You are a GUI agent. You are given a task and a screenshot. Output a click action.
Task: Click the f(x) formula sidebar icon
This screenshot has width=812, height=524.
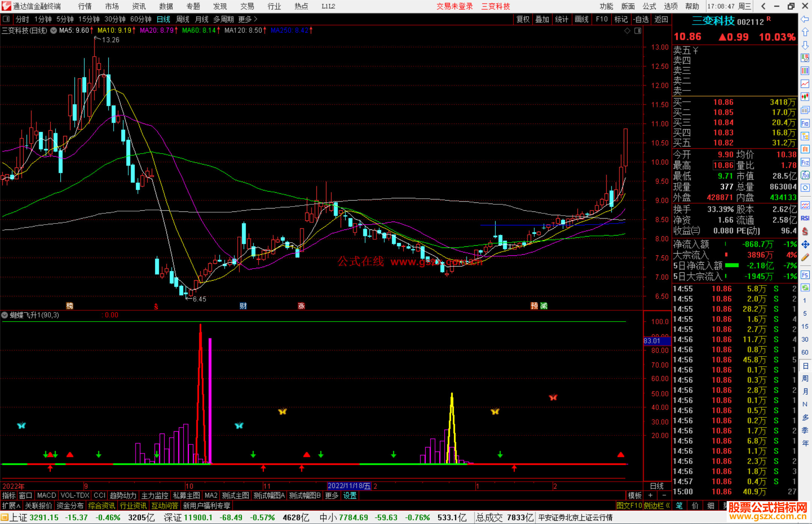(x=805, y=175)
